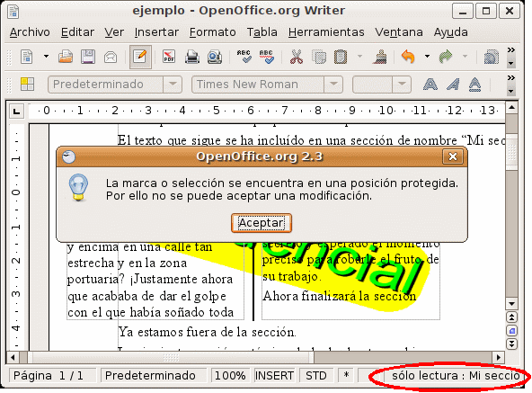532x393 pixels.
Task: Click the vertical scrollbar up arrow
Action: click(511, 108)
